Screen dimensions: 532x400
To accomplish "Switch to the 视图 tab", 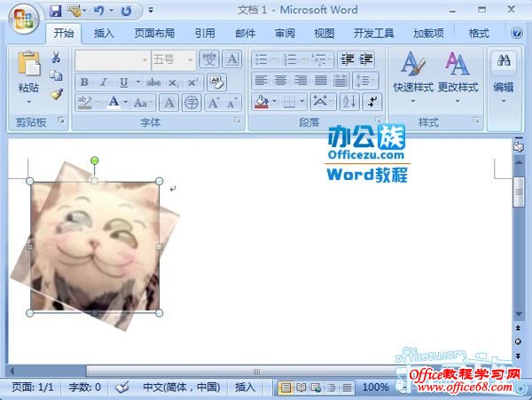I will coord(324,33).
